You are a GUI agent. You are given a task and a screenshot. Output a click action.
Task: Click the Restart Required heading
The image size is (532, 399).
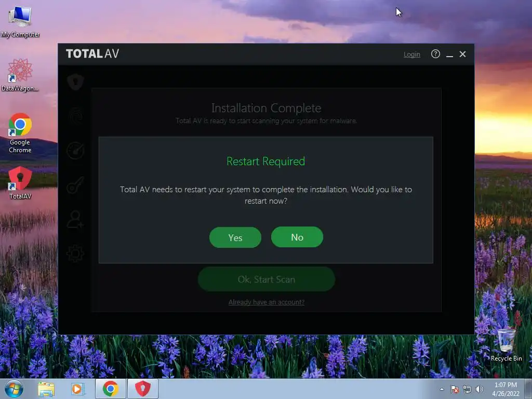coord(265,162)
